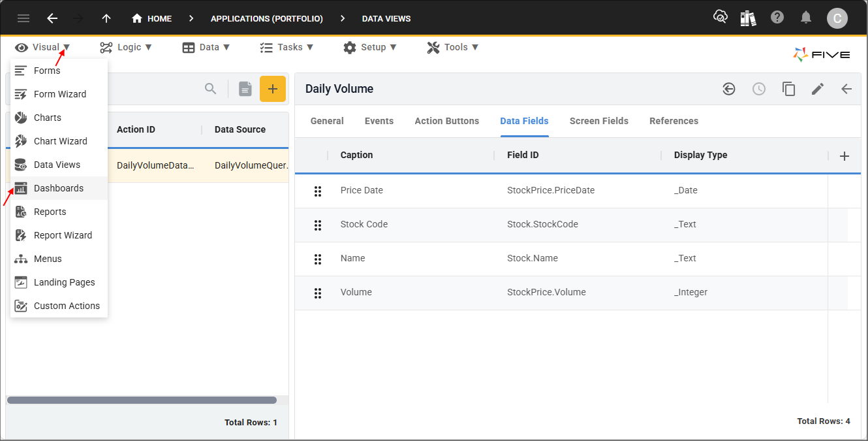This screenshot has height=441, width=868.
Task: Click the grey document icon in list panel
Action: 245,89
